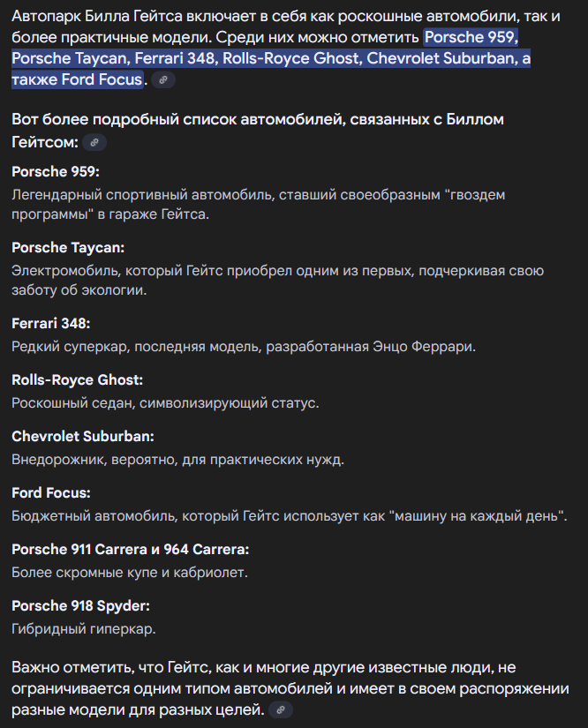Click the 'Rolls-Royce Ghost:' list heading
The width and height of the screenshot is (588, 728).
[x=78, y=380]
